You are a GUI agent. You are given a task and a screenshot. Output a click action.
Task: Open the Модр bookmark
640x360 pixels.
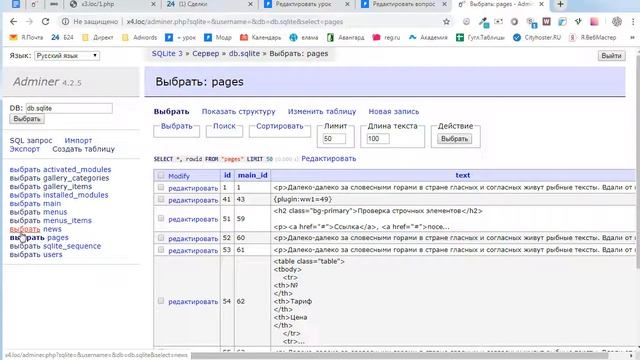218,37
